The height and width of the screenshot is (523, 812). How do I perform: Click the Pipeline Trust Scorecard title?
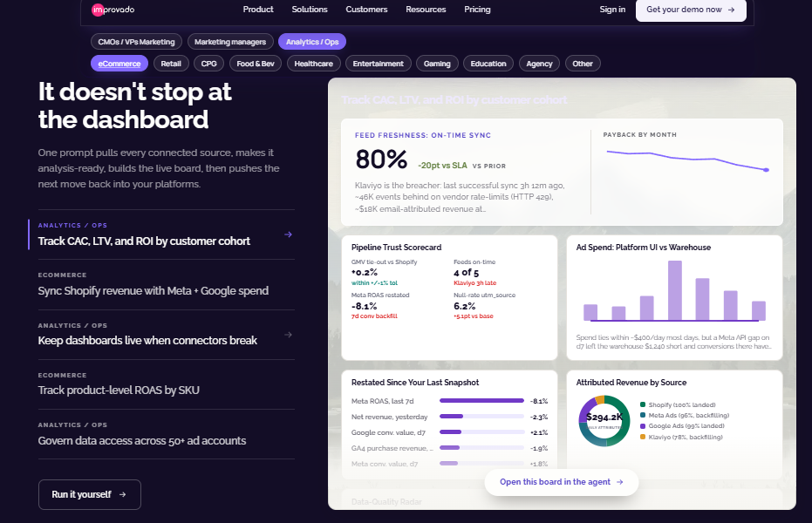[396, 248]
